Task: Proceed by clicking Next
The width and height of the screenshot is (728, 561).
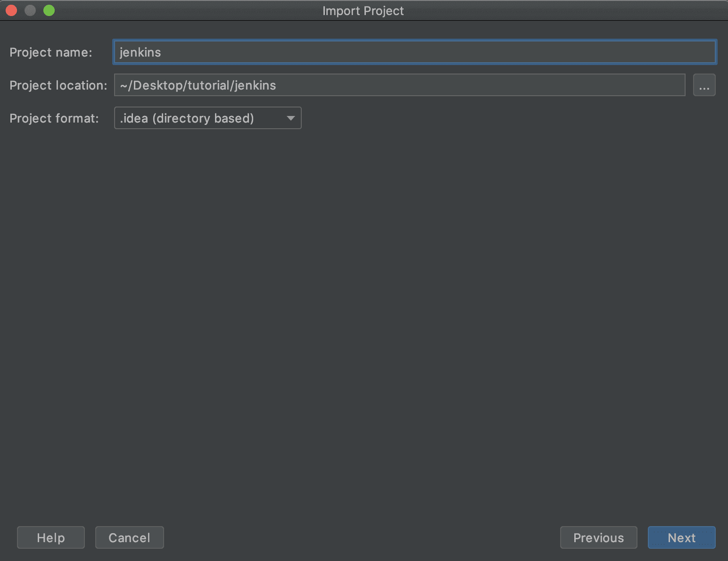Action: tap(681, 537)
